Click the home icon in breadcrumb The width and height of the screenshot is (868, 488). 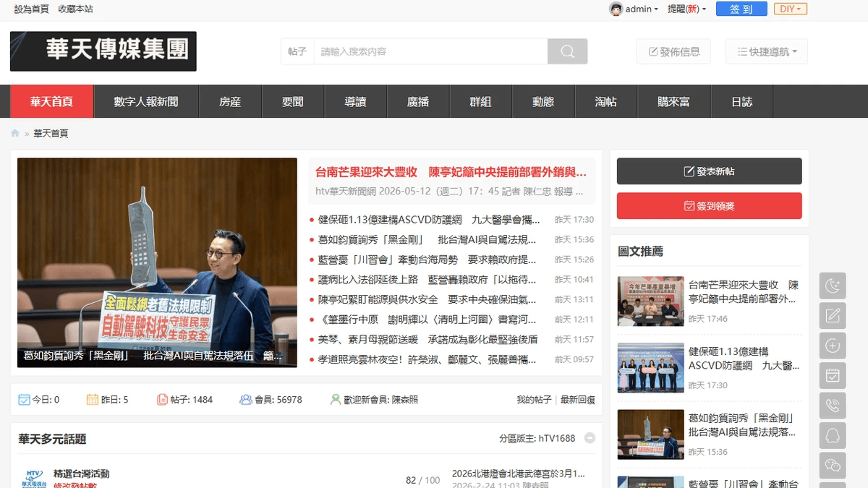[x=15, y=133]
